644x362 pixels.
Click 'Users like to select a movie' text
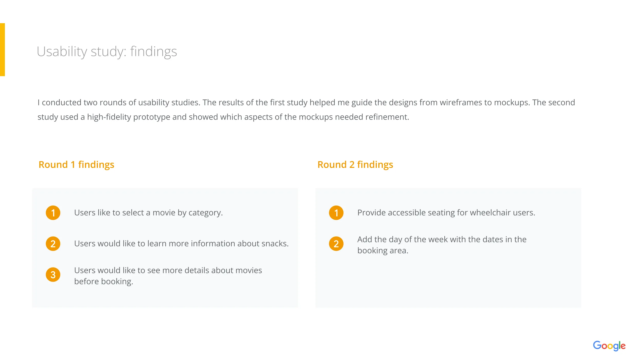148,213
